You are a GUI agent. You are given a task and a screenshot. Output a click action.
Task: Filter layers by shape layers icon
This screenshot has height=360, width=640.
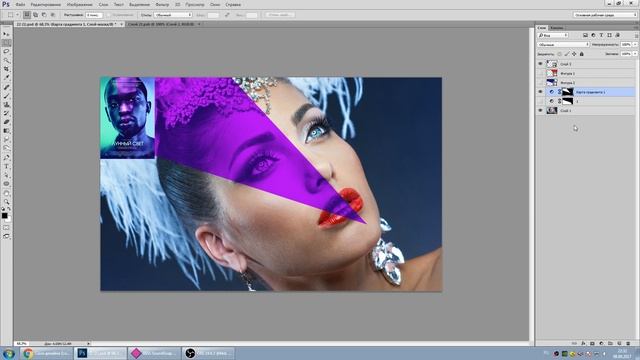[x=609, y=36]
